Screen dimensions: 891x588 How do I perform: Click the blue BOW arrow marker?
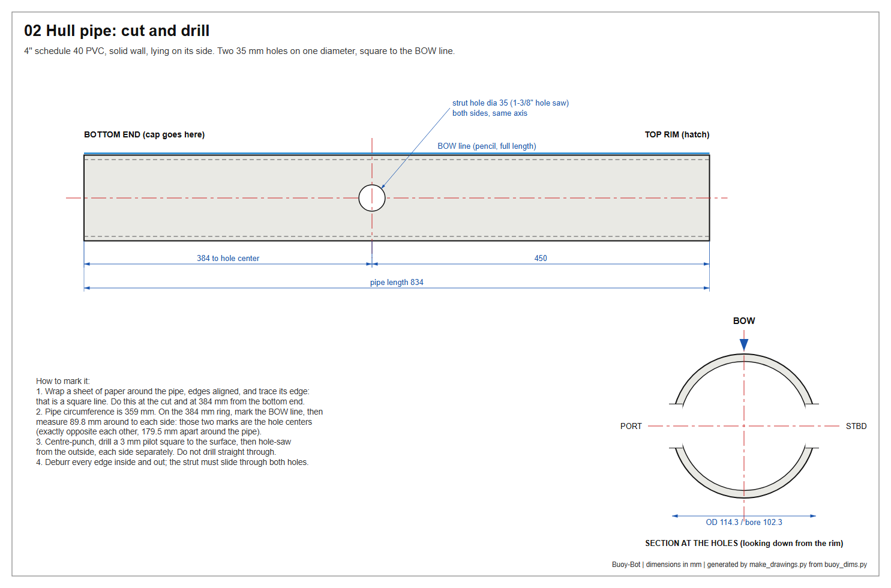click(744, 344)
